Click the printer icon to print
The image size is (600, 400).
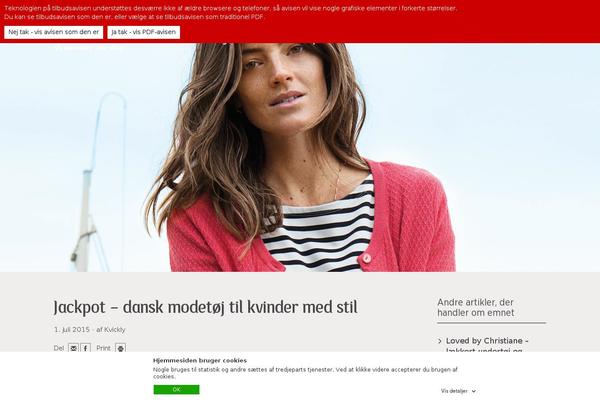tap(121, 348)
